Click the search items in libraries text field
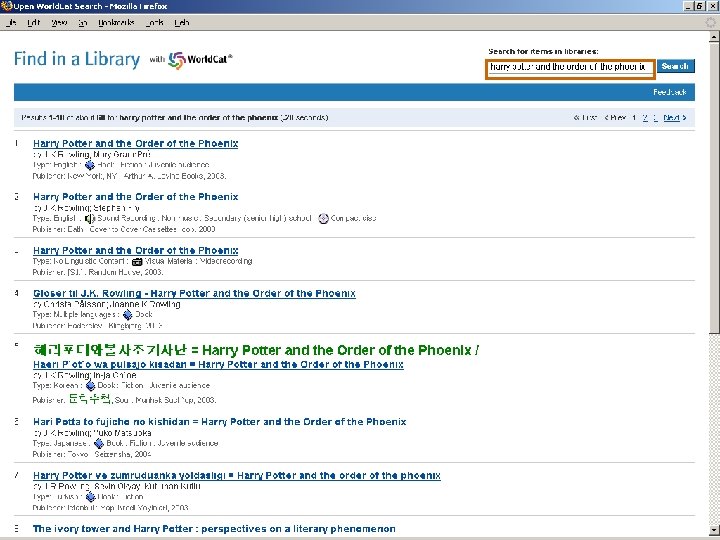The image size is (720, 540). point(570,68)
